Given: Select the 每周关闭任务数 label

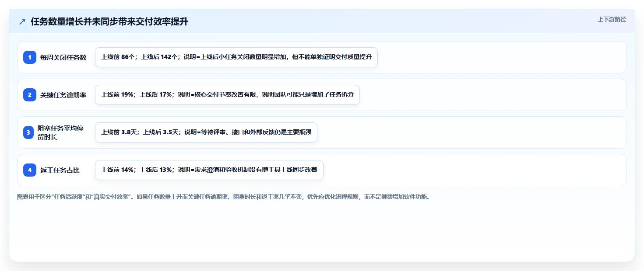Looking at the screenshot, I should coord(63,57).
